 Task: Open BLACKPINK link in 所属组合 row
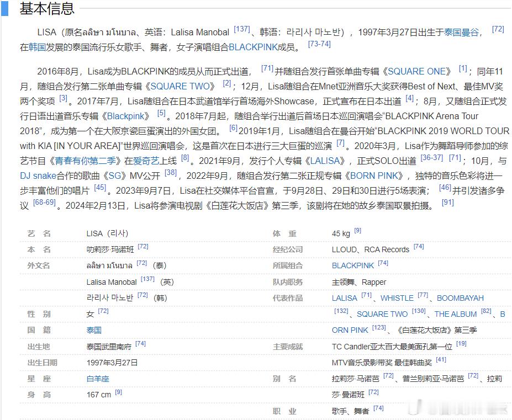pos(352,265)
